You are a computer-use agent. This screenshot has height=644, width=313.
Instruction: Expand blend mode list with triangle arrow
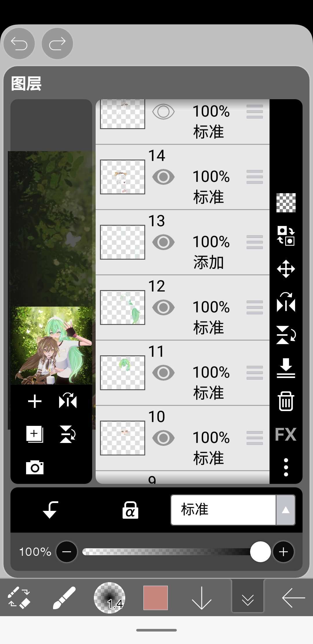[x=285, y=510]
